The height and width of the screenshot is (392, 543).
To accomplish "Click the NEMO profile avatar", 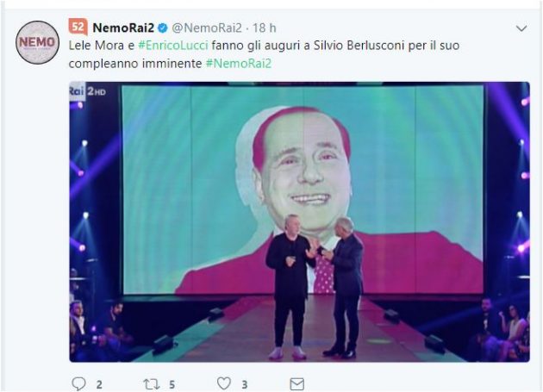I will 37,42.
